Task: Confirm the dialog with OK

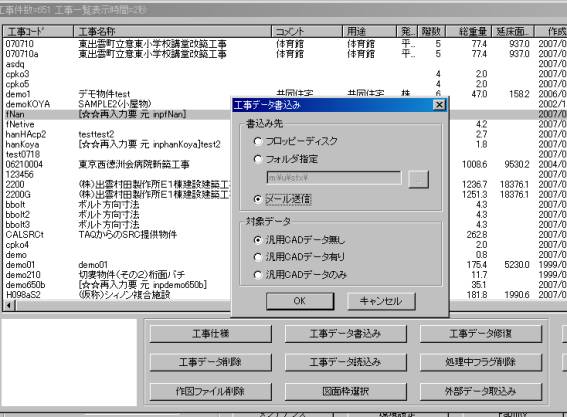Action: point(300,301)
